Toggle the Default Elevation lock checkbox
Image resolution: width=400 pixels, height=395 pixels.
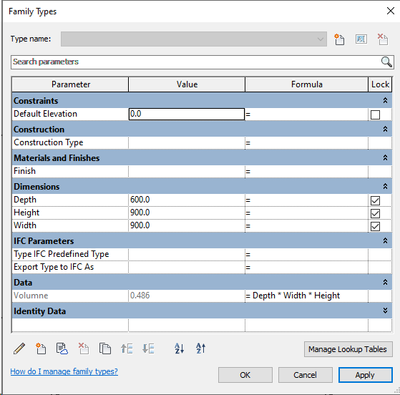click(375, 115)
